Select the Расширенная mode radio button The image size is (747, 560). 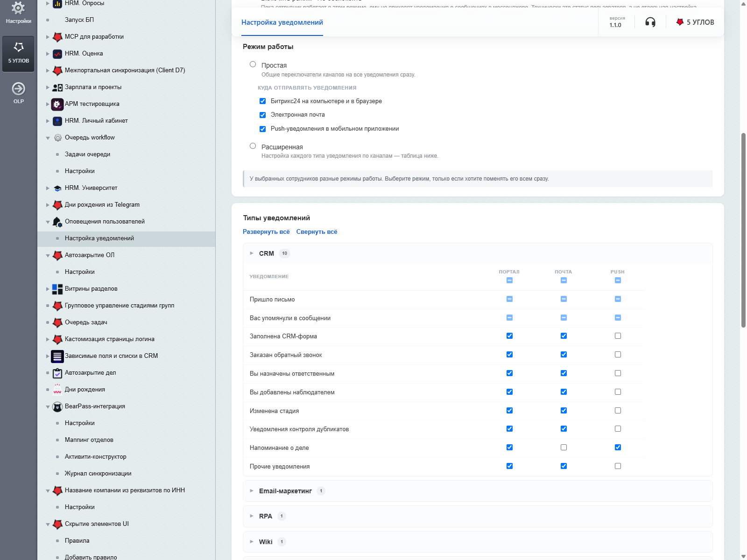pos(253,146)
